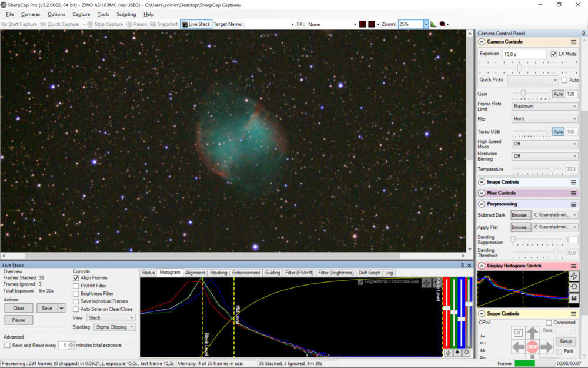Toggle the Live Stack toolbar button
Image resolution: width=588 pixels, height=368 pixels.
point(196,24)
